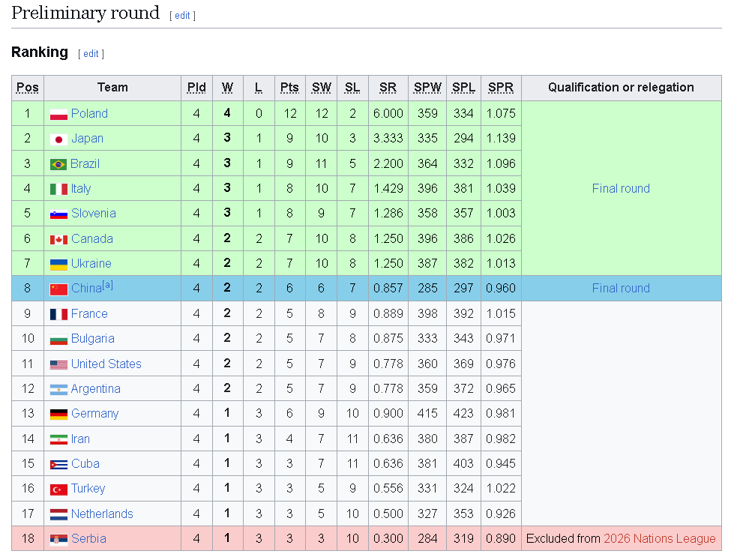Follow Final round link in green rows
The height and width of the screenshot is (560, 734).
pos(621,189)
